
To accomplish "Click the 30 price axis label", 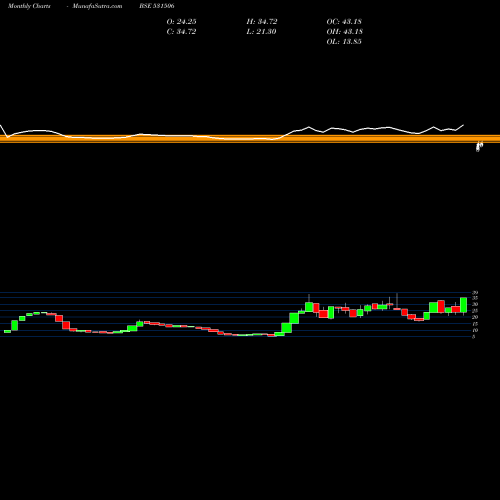I will [475, 304].
